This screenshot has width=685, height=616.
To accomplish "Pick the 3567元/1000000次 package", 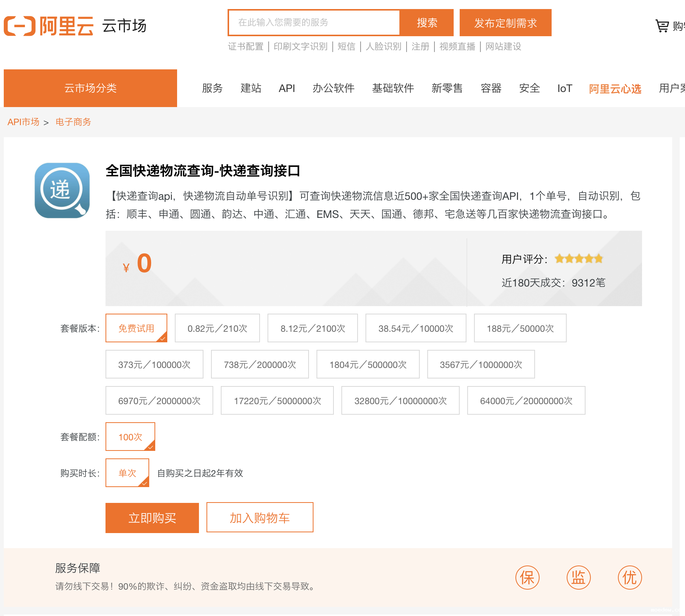I will 481,365.
